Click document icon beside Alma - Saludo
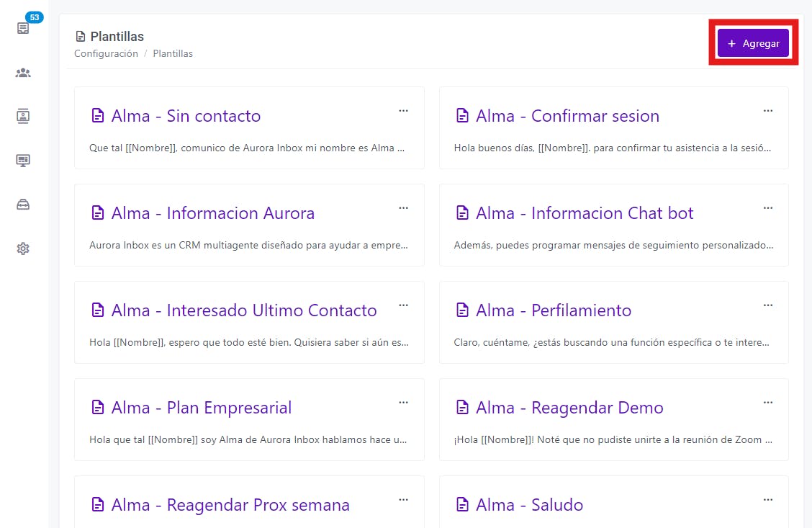812x528 pixels. click(x=462, y=505)
